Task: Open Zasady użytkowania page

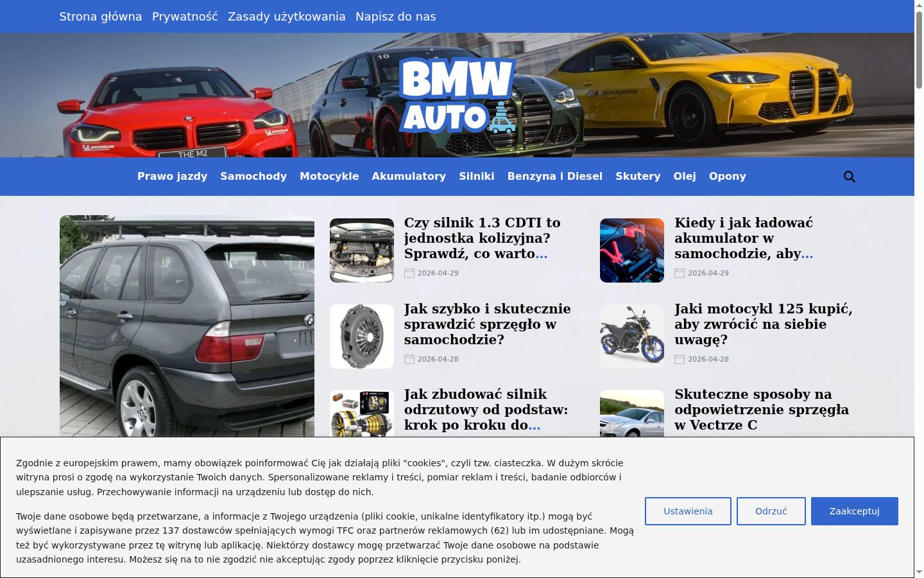Action: 287,17
